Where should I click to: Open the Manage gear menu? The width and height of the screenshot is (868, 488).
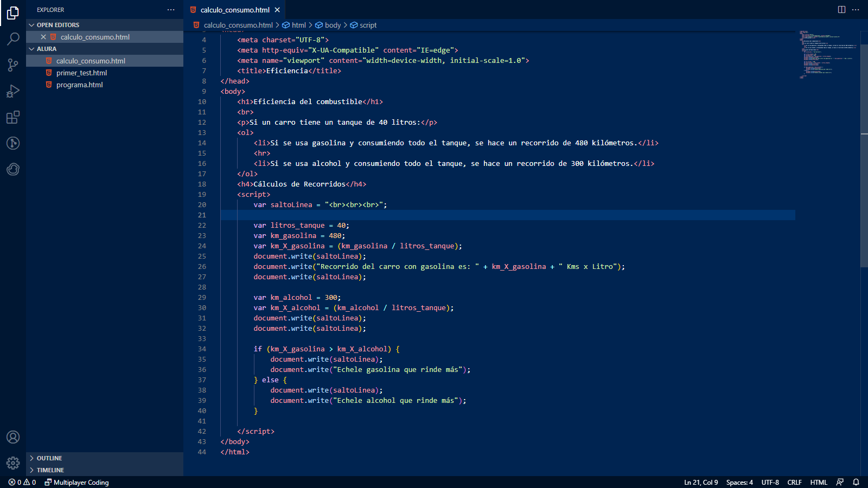pyautogui.click(x=13, y=463)
